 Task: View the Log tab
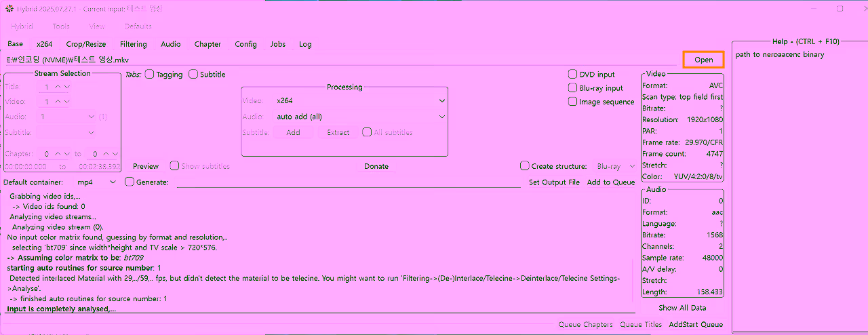pos(306,44)
